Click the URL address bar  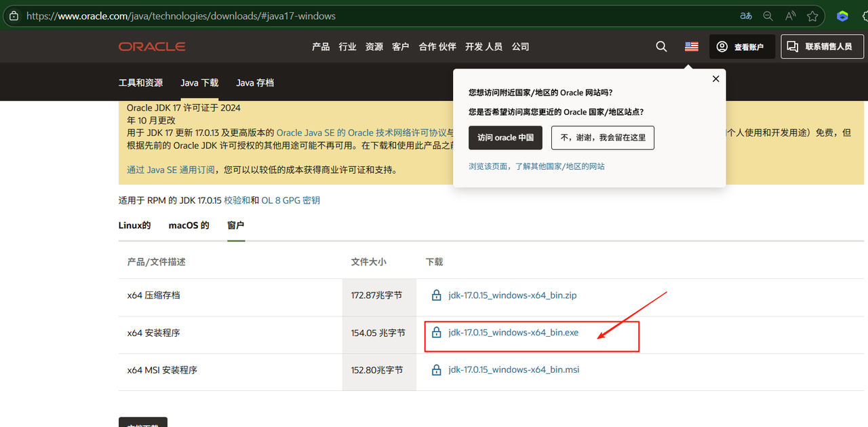(339, 16)
